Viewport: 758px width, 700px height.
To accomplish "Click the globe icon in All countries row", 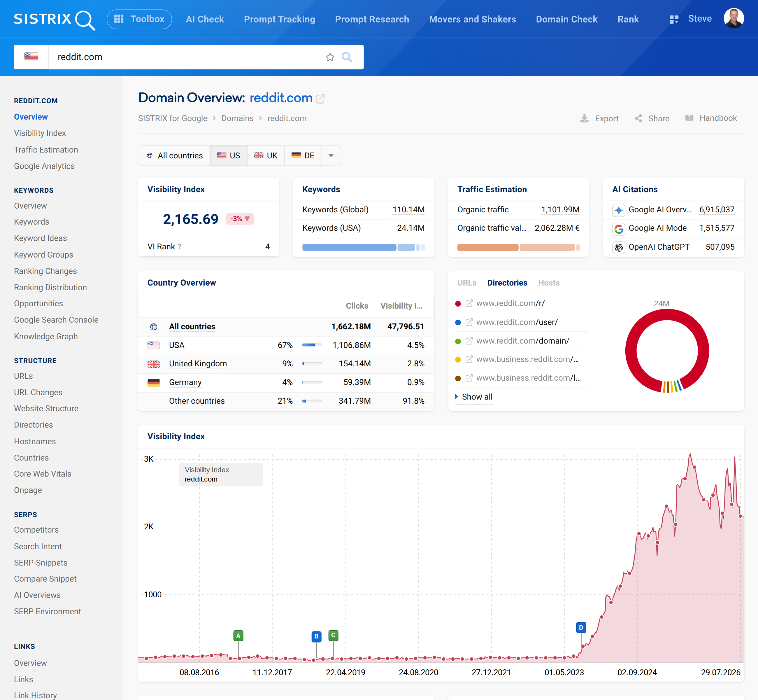I will click(153, 326).
